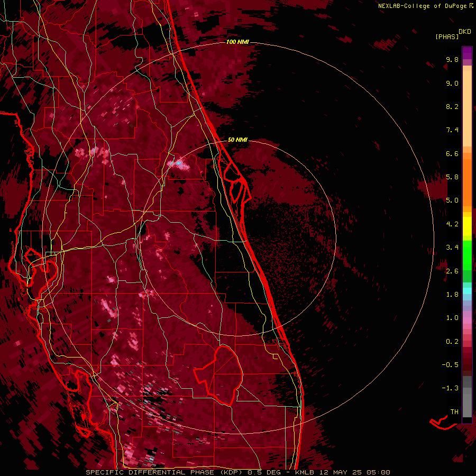Pick the pink segment of the color bar

467,320
